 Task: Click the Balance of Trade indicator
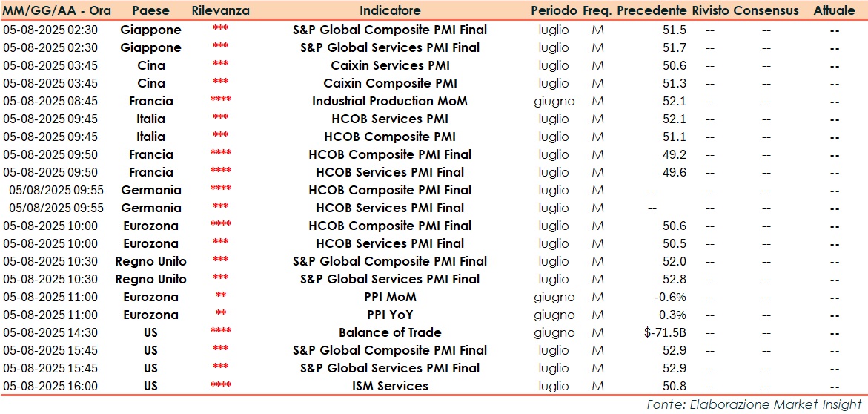[x=390, y=332]
